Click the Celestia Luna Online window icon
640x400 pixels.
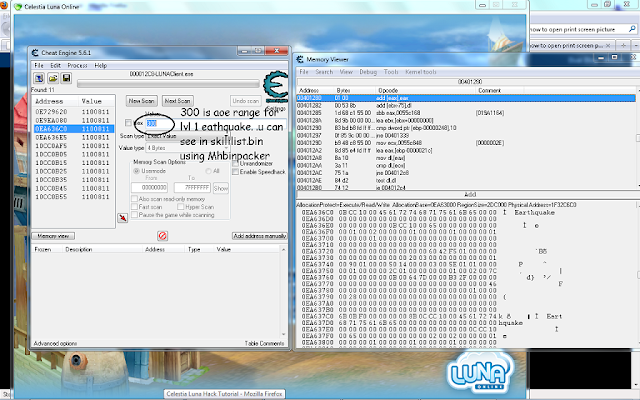[x=19, y=7]
